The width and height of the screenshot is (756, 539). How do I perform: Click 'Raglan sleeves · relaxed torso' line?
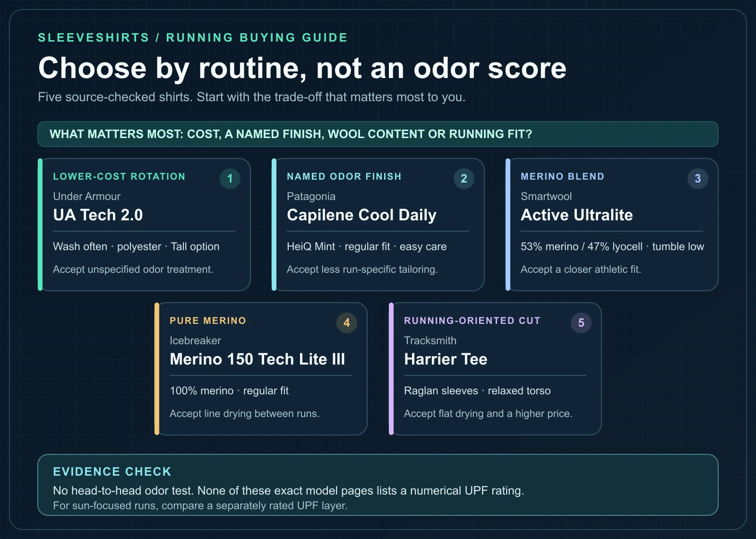point(477,391)
